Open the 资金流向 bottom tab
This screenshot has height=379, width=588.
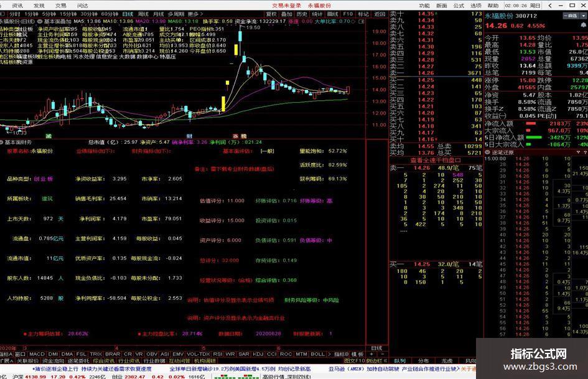54,360
